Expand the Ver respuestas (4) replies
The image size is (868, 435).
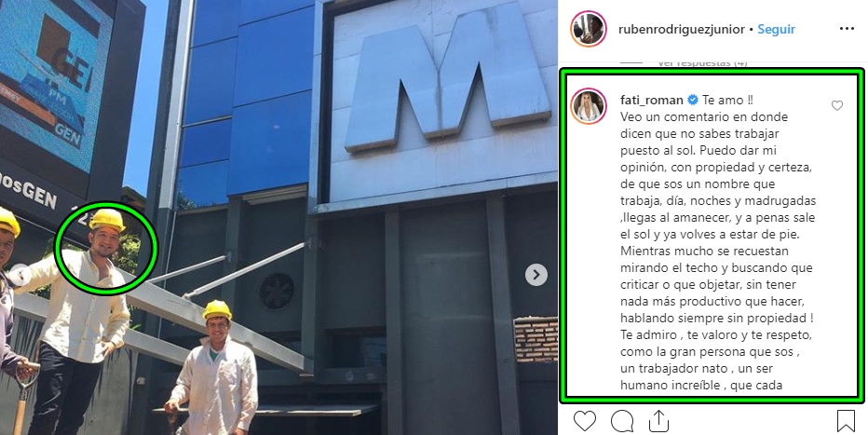tap(702, 63)
